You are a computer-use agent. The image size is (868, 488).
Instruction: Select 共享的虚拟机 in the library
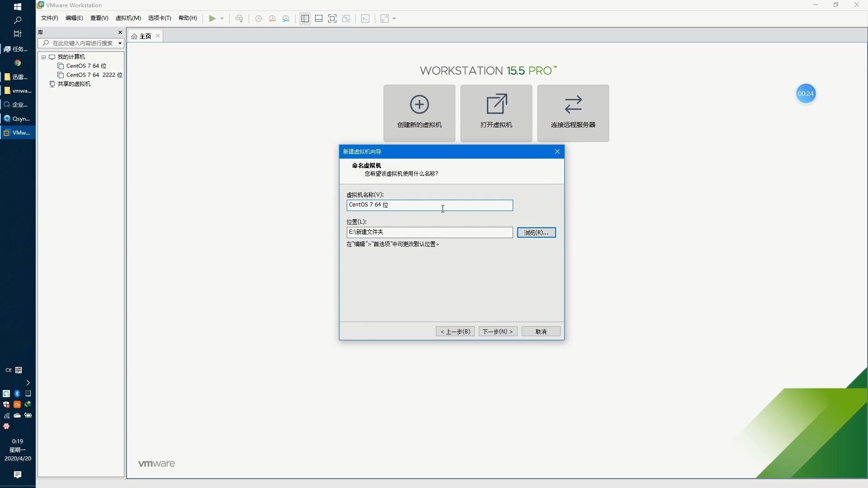(74, 84)
